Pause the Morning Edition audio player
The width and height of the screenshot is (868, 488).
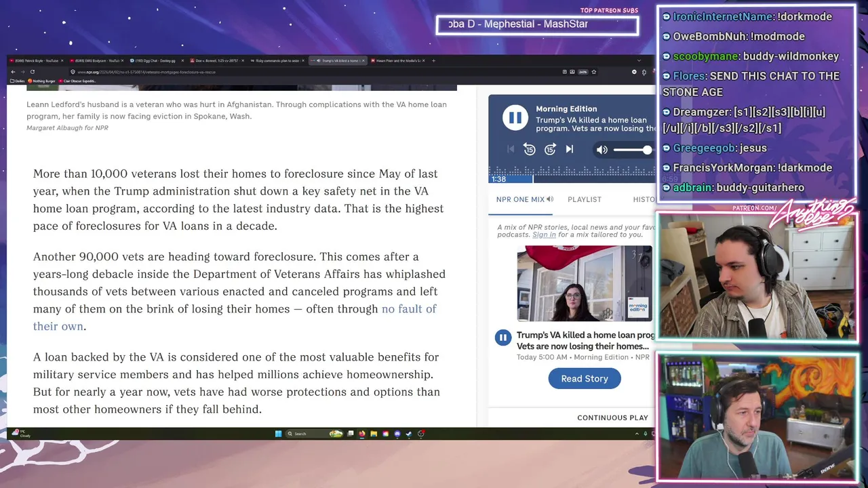[515, 118]
